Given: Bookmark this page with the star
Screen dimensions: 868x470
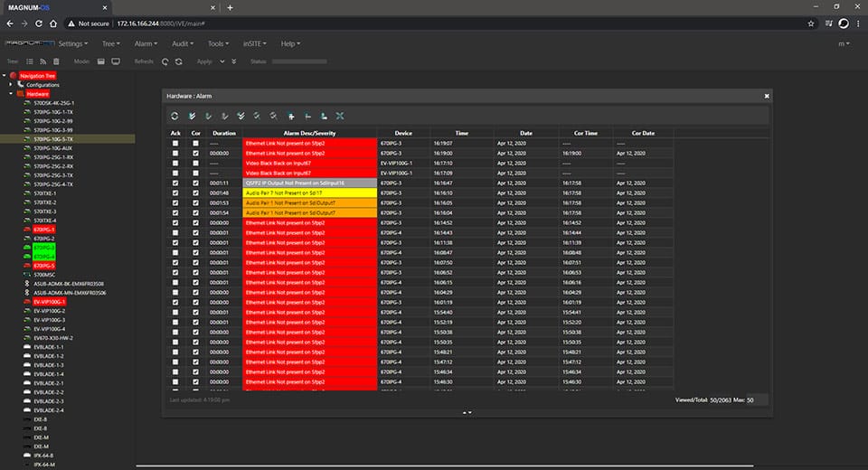Looking at the screenshot, I should click(811, 23).
